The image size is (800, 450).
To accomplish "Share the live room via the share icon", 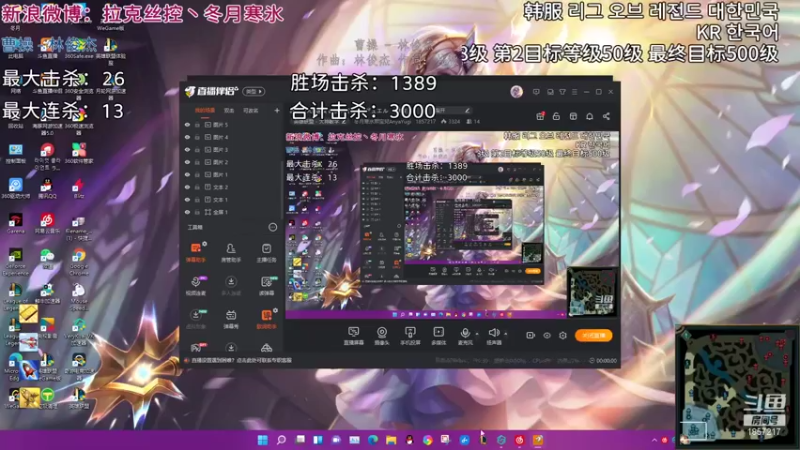I will 606,116.
